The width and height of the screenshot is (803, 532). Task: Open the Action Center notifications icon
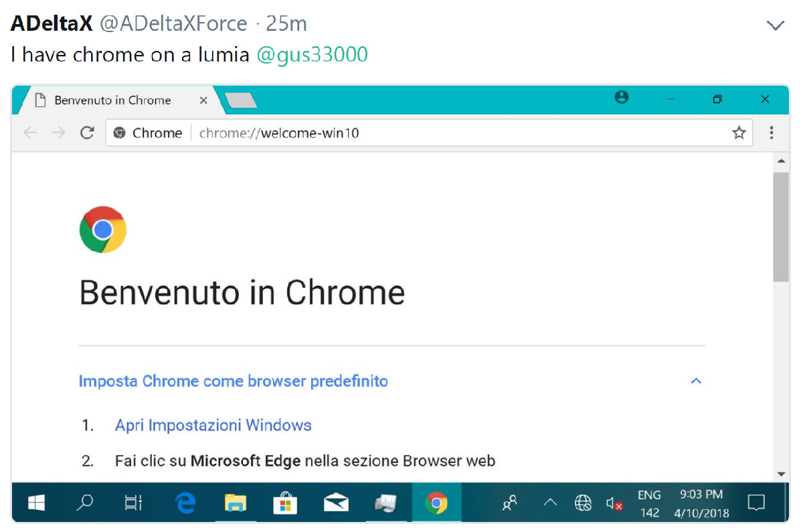(x=756, y=503)
